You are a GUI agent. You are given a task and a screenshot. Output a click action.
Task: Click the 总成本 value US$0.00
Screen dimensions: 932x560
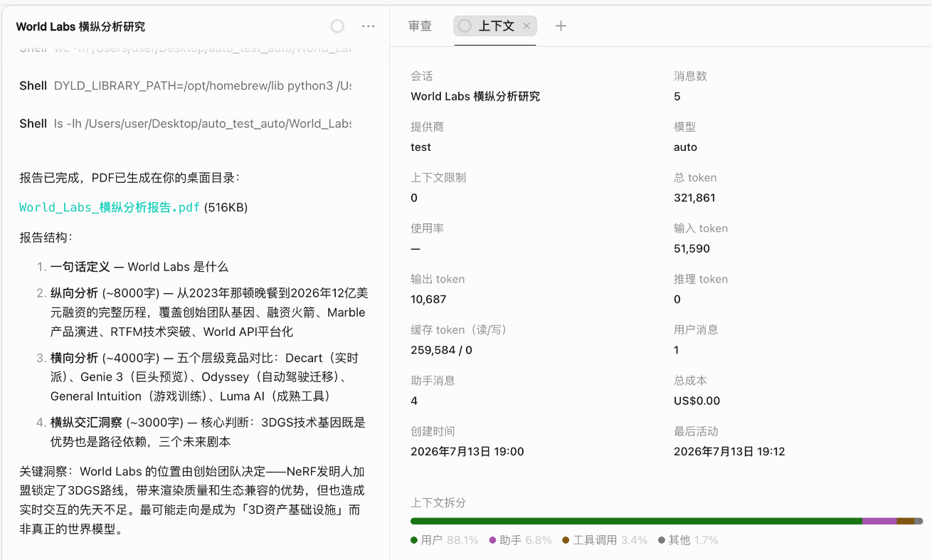click(x=697, y=401)
